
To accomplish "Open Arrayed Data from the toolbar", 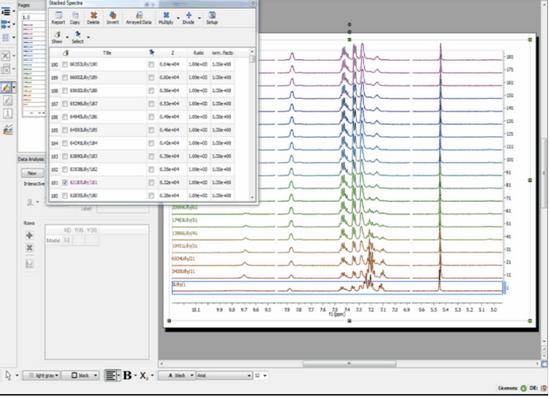I will coord(139,18).
